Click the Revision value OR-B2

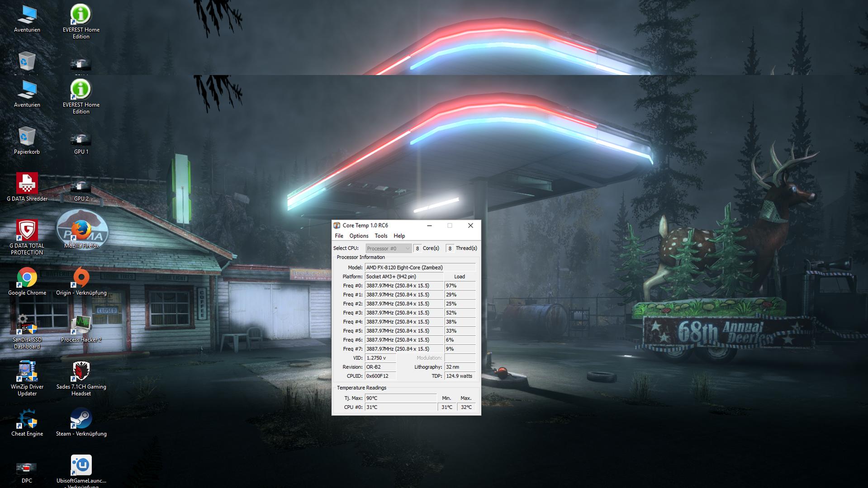(380, 367)
